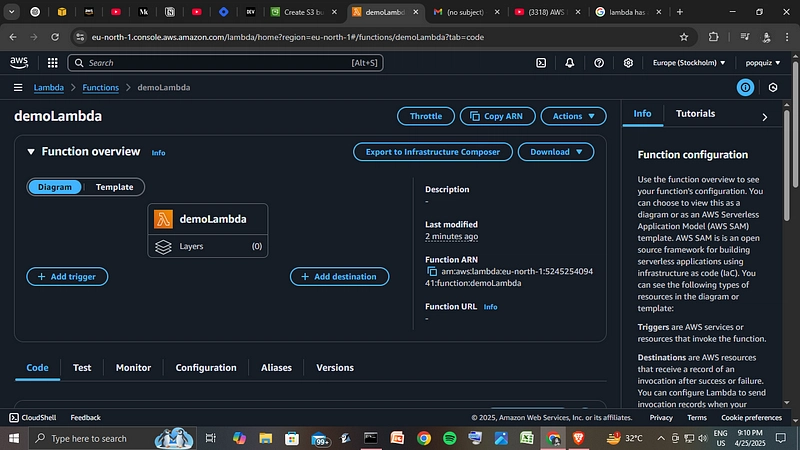Screen dimensions: 800x450
Task: Click the AWS logo home icon
Action: (x=19, y=62)
